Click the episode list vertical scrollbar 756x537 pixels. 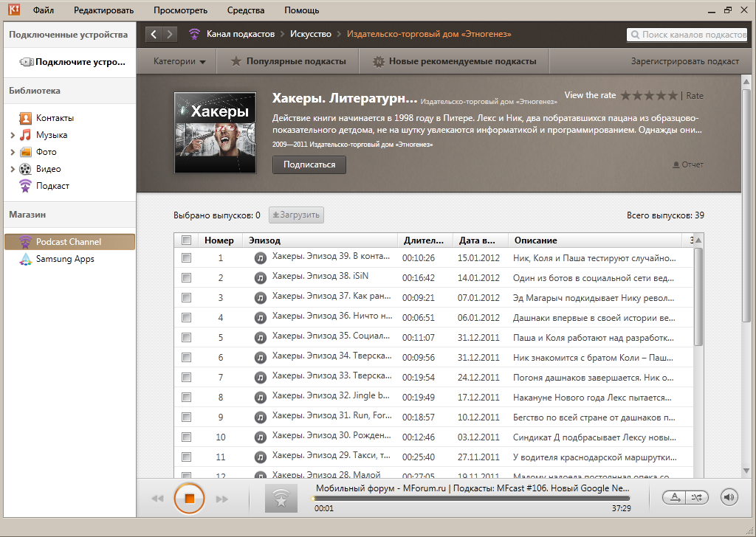point(698,297)
